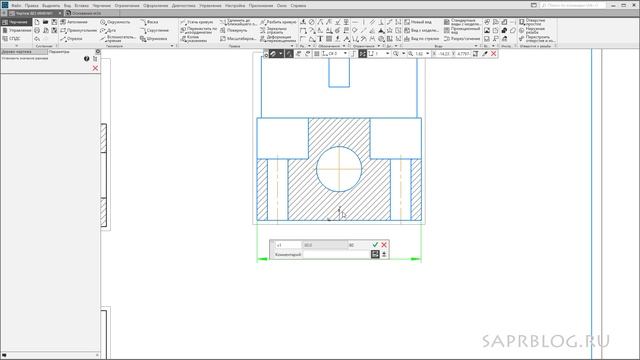Choose the Скругление fillet tool
The width and height of the screenshot is (640, 360).
pos(154,30)
